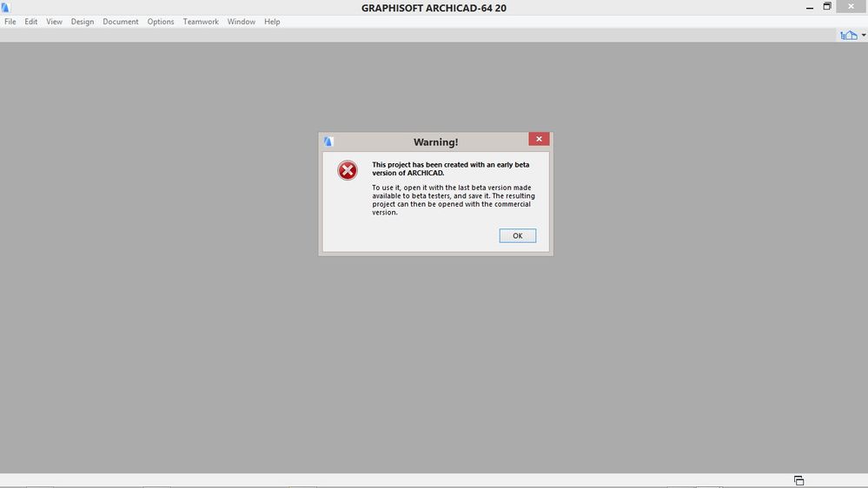Close the ARCHICAD main window
This screenshot has height=488, width=868.
(x=851, y=7)
